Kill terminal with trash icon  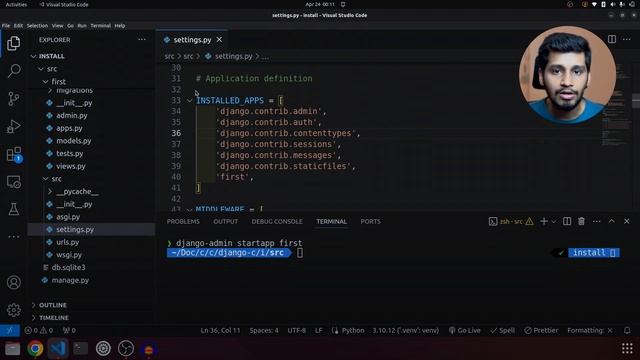click(x=581, y=221)
